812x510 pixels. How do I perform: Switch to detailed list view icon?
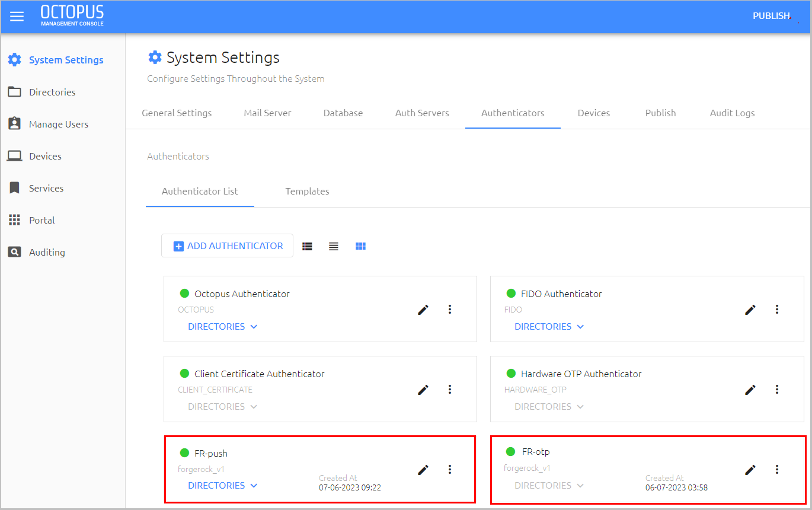tap(307, 246)
